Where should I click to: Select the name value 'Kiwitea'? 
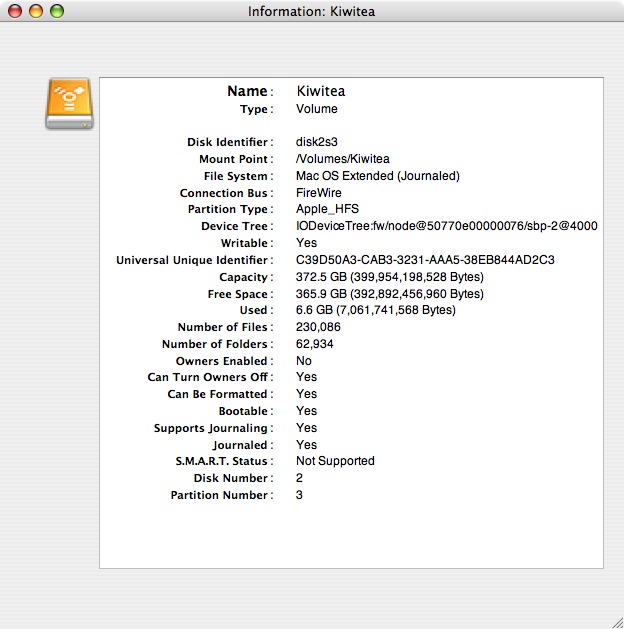point(321,91)
